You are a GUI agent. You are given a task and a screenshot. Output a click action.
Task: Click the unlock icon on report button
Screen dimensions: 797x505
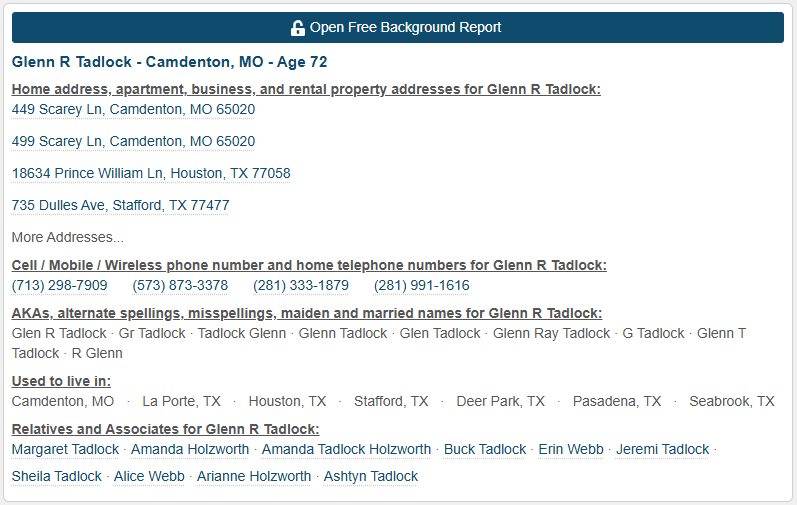coord(297,28)
